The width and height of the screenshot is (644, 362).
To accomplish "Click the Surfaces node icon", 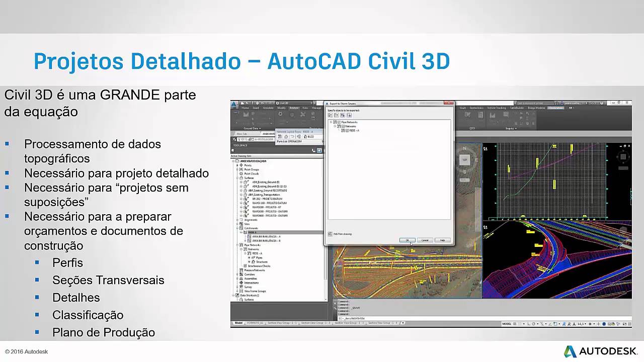I will [x=242, y=178].
